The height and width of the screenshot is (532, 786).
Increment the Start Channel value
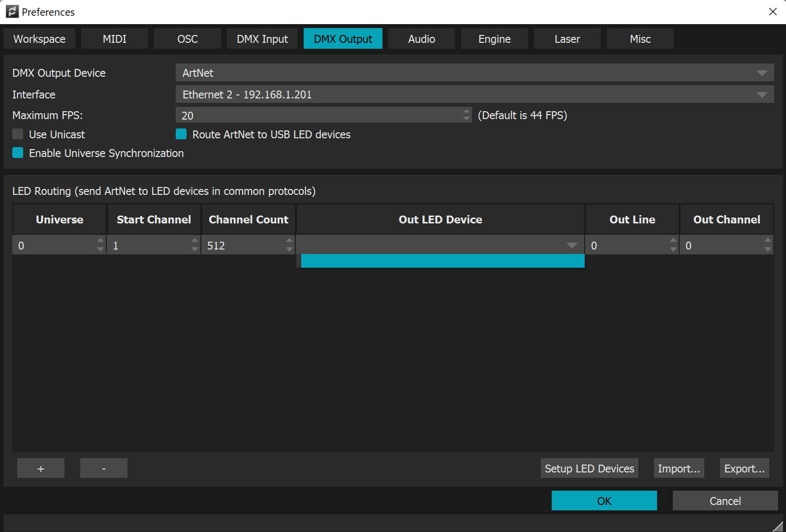pyautogui.click(x=195, y=241)
